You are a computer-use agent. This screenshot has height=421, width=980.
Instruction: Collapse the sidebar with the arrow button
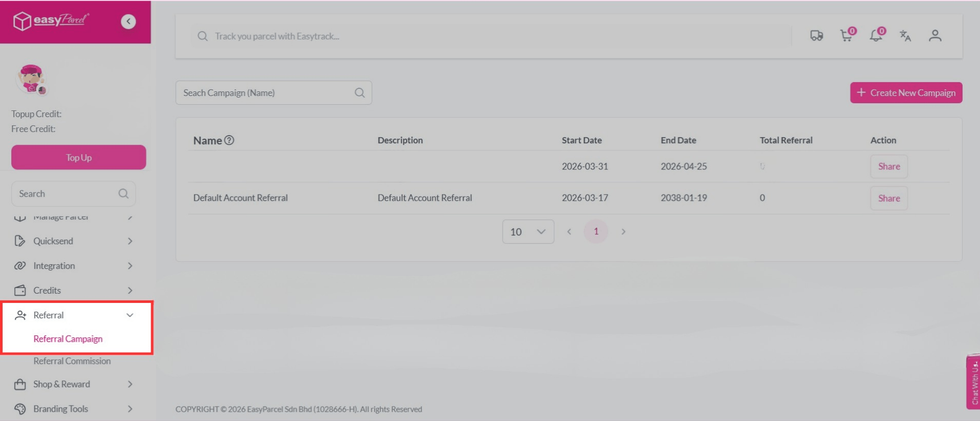[128, 22]
